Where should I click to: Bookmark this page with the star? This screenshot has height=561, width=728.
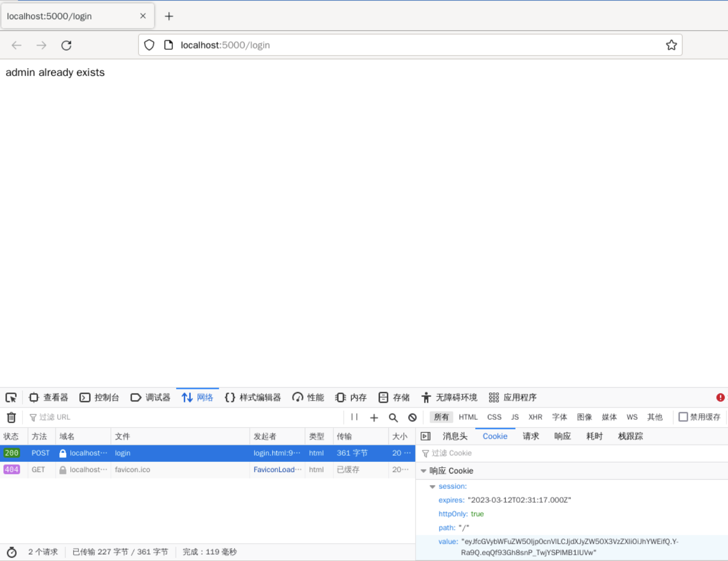pos(671,45)
